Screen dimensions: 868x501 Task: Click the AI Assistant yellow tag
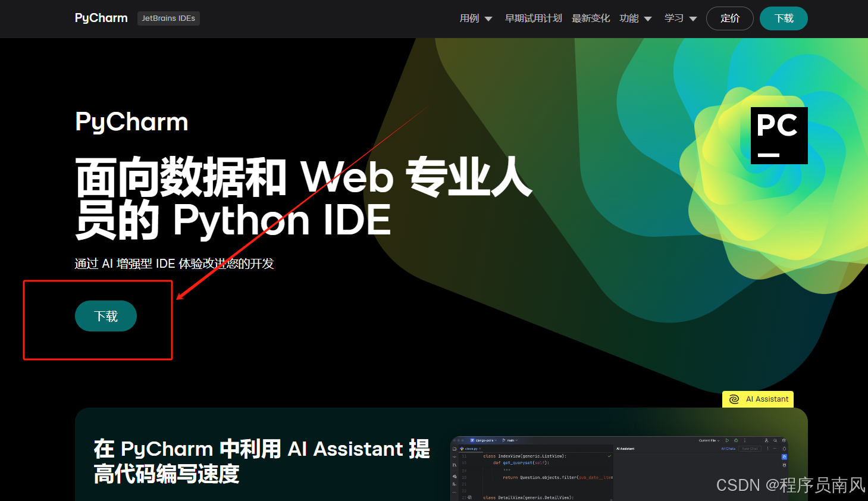tap(758, 399)
